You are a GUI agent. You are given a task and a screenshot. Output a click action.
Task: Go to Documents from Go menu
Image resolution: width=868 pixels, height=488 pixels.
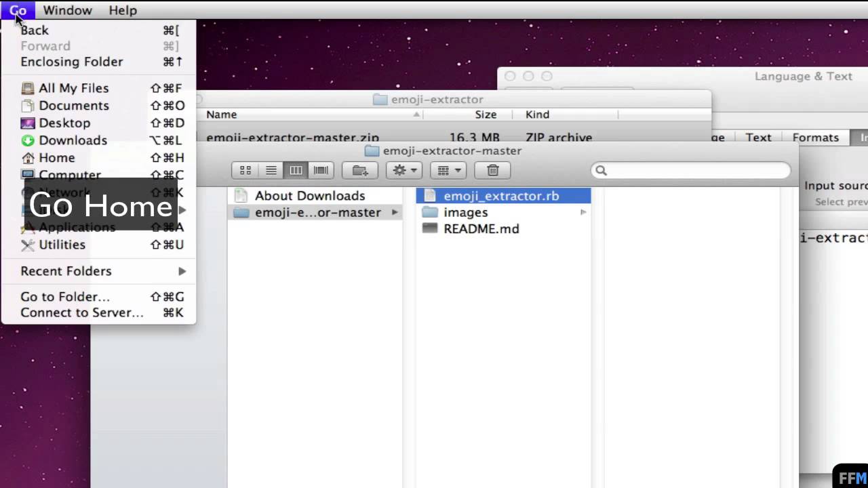(98, 106)
